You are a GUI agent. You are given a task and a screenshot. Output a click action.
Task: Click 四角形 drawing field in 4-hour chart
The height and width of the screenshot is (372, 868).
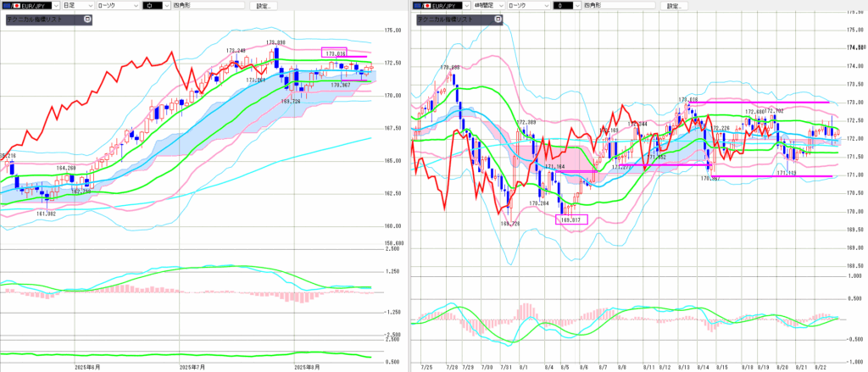pyautogui.click(x=620, y=6)
